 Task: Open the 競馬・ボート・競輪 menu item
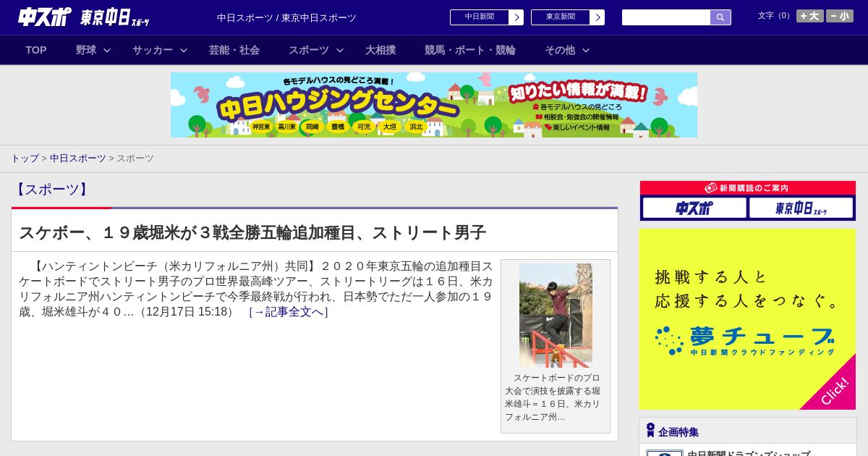(x=470, y=50)
